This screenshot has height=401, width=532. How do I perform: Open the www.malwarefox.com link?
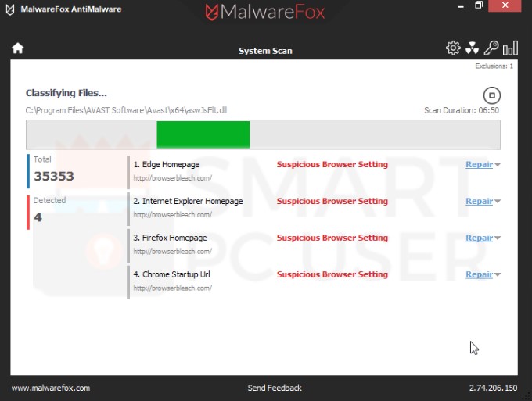coord(51,388)
